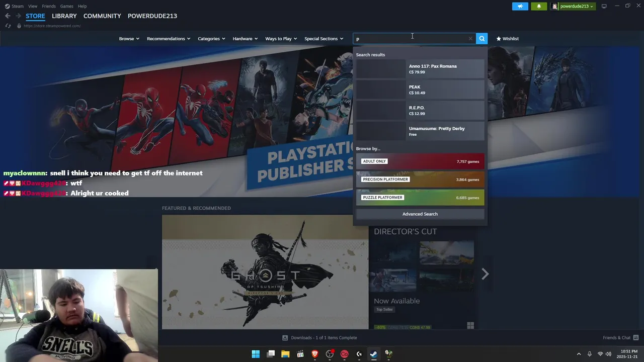Open the Help menu

(x=82, y=6)
